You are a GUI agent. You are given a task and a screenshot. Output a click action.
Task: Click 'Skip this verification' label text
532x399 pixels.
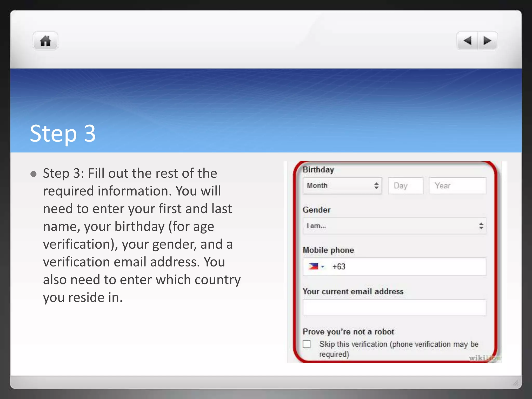tap(399, 349)
